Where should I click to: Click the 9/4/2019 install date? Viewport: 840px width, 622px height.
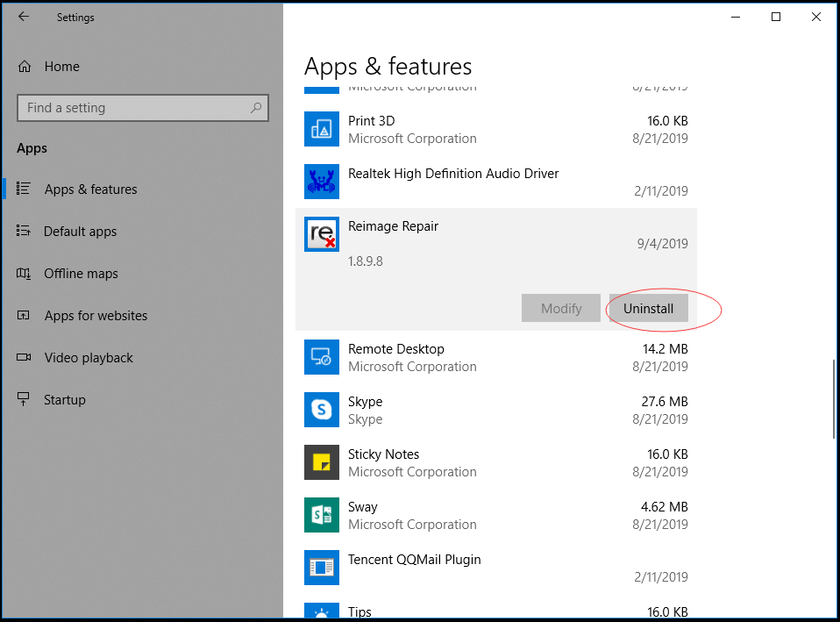click(x=662, y=244)
